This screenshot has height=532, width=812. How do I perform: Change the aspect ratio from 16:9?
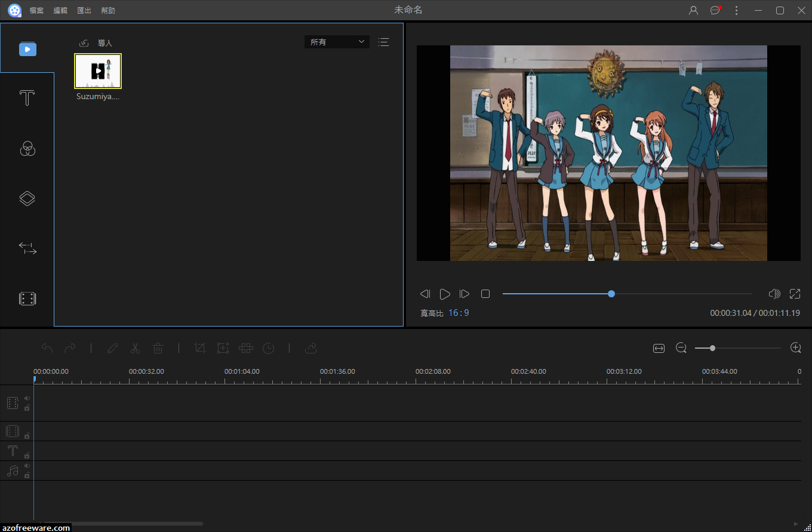pos(459,312)
